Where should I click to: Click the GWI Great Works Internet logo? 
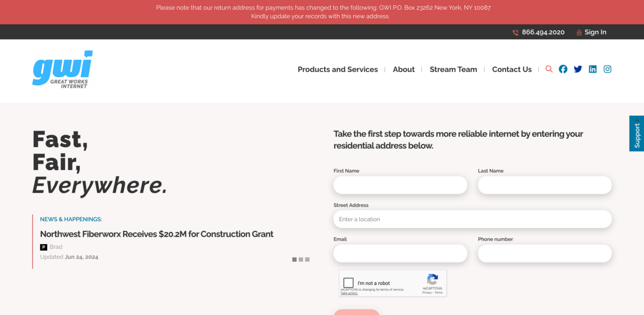[62, 69]
